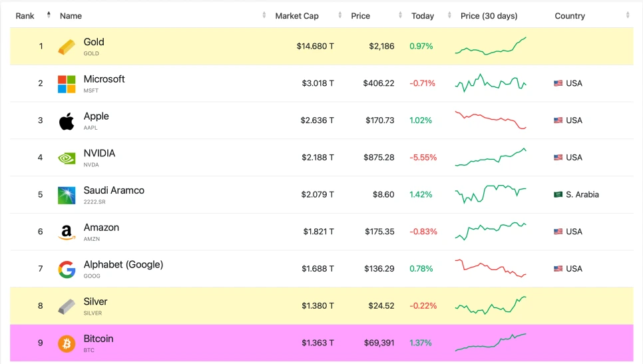Click the Google logo icon

coord(67,270)
